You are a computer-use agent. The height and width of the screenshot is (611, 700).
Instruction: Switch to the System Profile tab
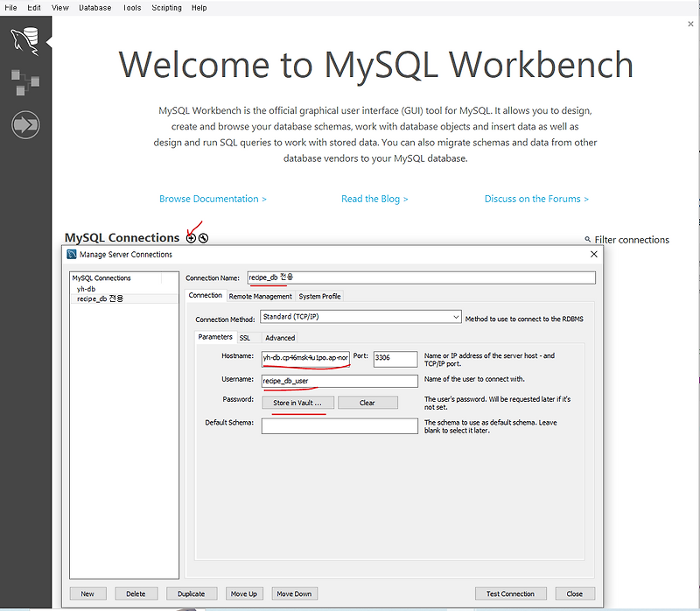click(x=320, y=295)
